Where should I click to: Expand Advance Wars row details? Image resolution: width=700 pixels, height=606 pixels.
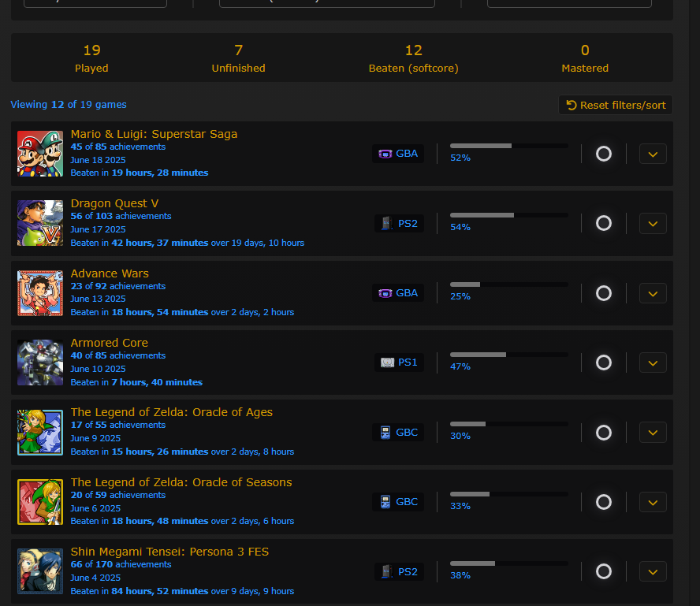coord(653,294)
